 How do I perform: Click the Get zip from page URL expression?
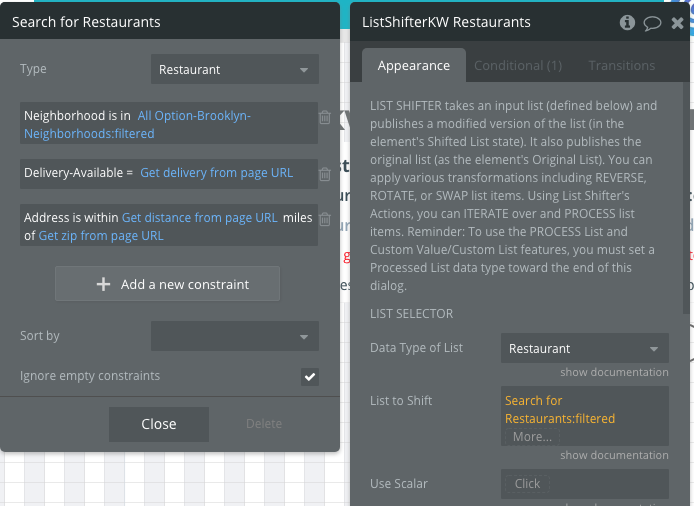101,236
